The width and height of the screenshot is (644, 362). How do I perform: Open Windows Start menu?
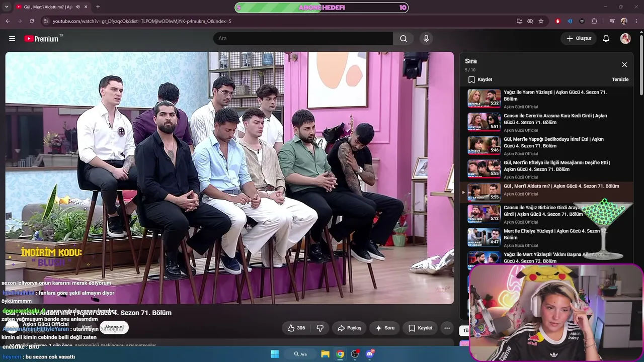pyautogui.click(x=275, y=354)
